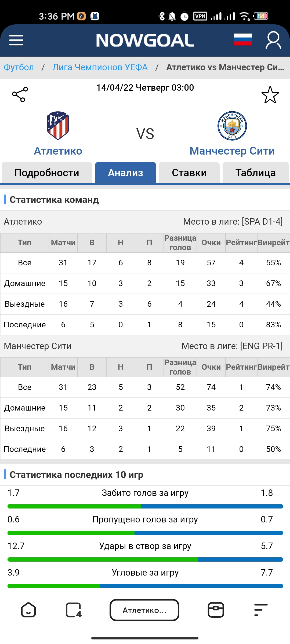Share this match via share icon
290x644 pixels.
(x=20, y=94)
